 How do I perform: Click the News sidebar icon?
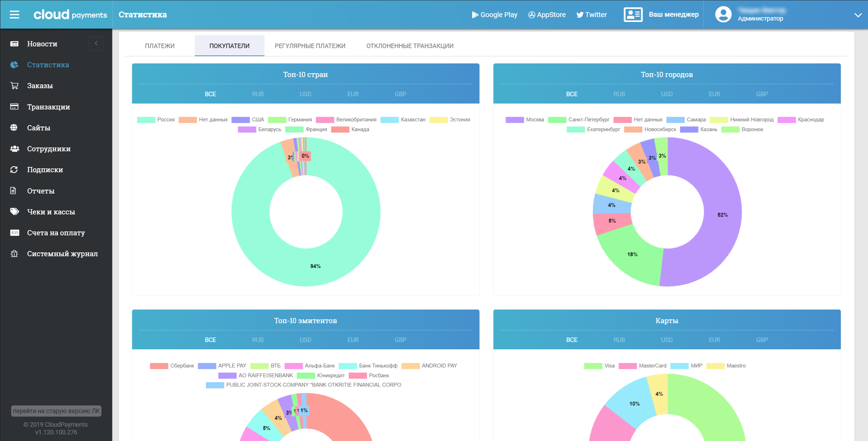(x=14, y=44)
